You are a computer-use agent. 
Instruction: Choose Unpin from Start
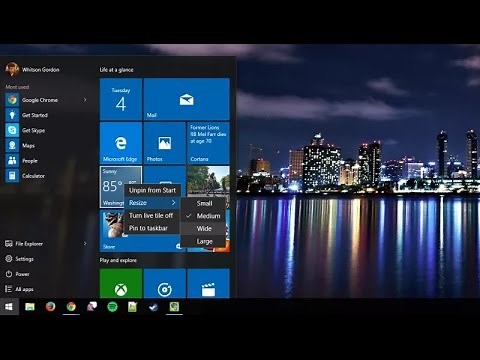coord(152,190)
